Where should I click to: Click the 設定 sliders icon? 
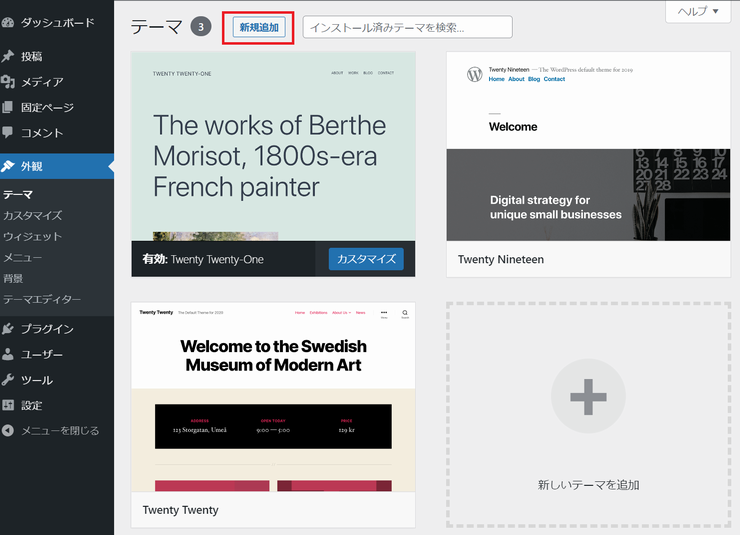coord(8,405)
